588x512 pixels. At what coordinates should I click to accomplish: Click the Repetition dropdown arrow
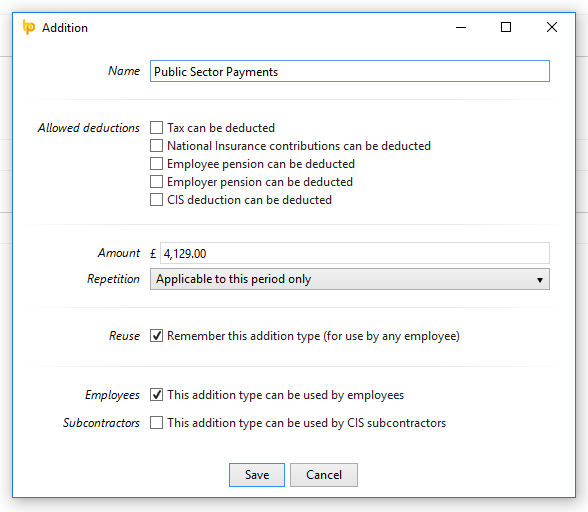540,280
